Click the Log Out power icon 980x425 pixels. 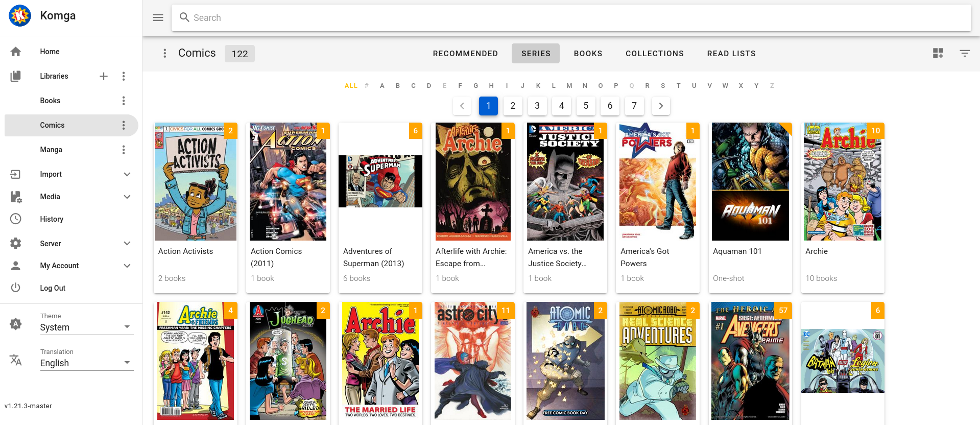coord(16,288)
